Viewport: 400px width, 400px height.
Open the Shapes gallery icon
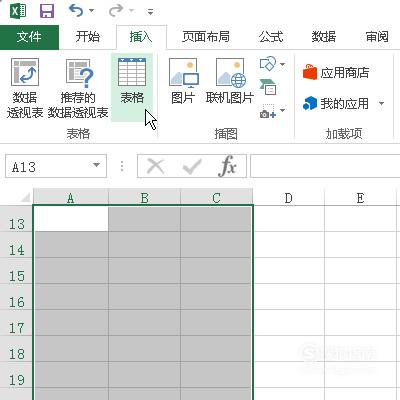[x=268, y=63]
